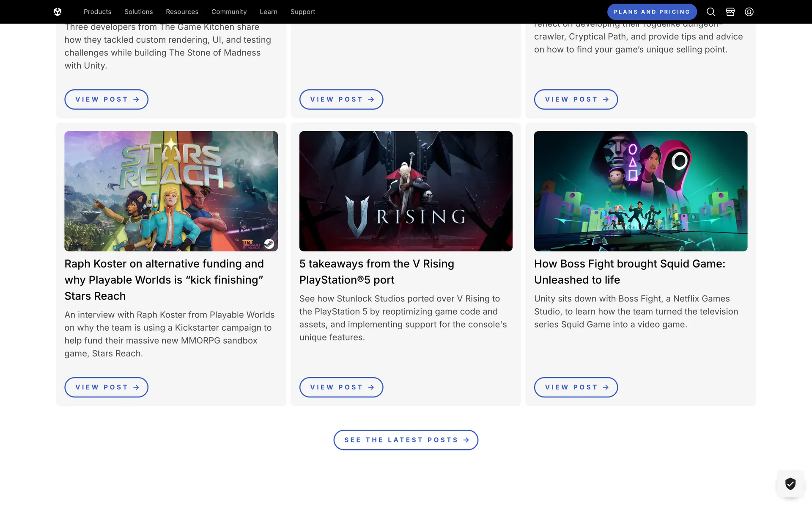The height and width of the screenshot is (508, 812).
Task: Click the Stone of Madness View Post button
Action: 106,99
